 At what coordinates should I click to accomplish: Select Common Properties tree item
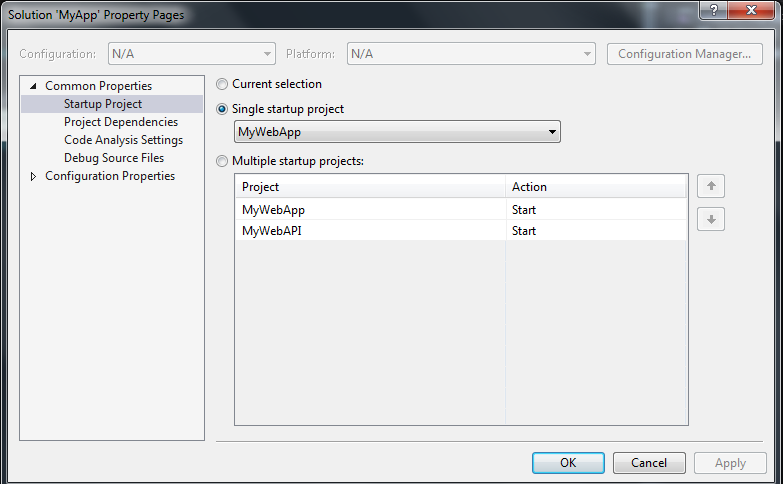(98, 86)
